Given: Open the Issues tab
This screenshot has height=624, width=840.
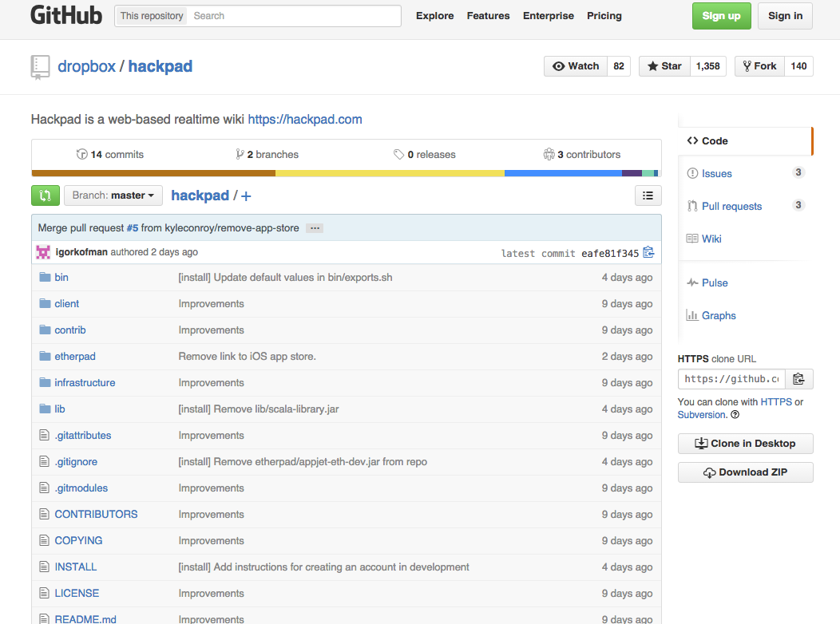Looking at the screenshot, I should (x=716, y=173).
